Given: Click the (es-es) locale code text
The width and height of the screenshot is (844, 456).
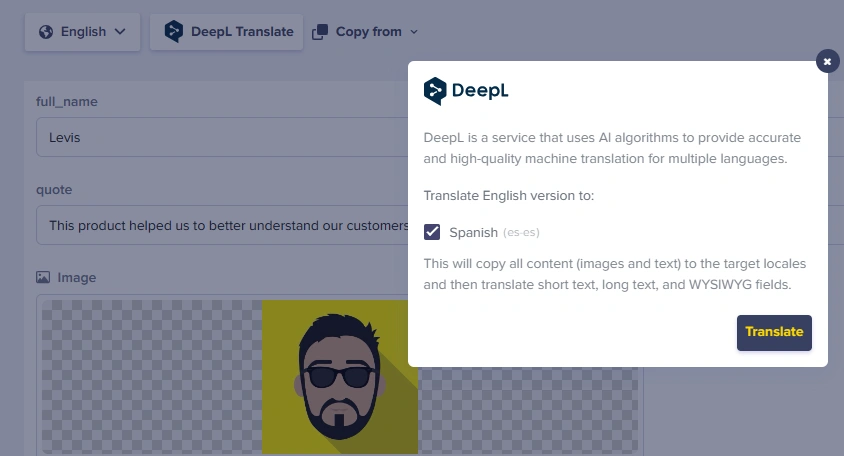Looking at the screenshot, I should click(521, 233).
